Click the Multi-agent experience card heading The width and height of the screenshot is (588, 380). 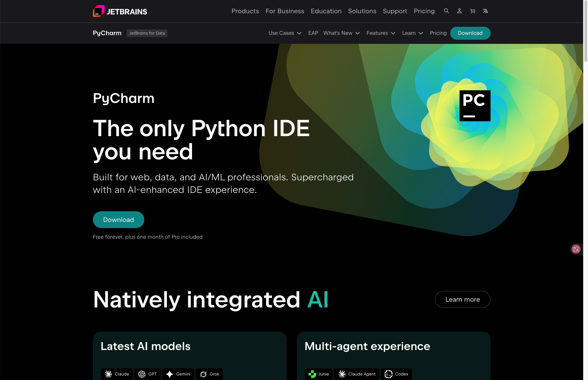click(367, 346)
